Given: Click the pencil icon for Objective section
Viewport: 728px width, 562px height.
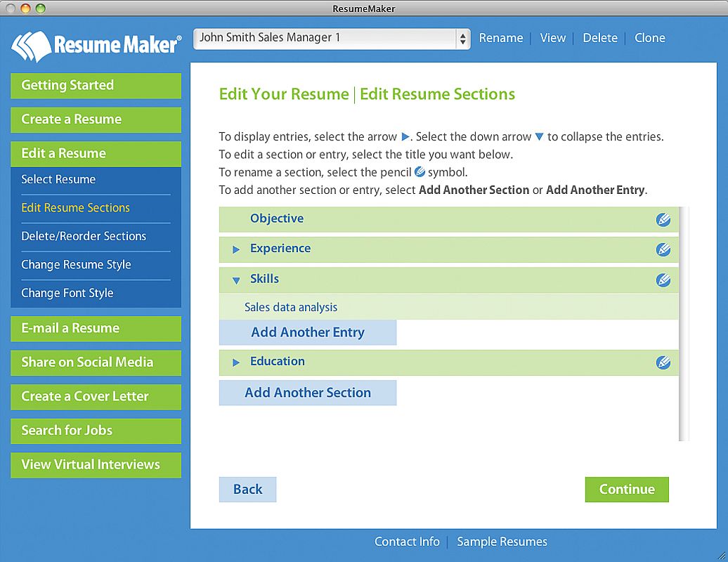Looking at the screenshot, I should click(663, 219).
